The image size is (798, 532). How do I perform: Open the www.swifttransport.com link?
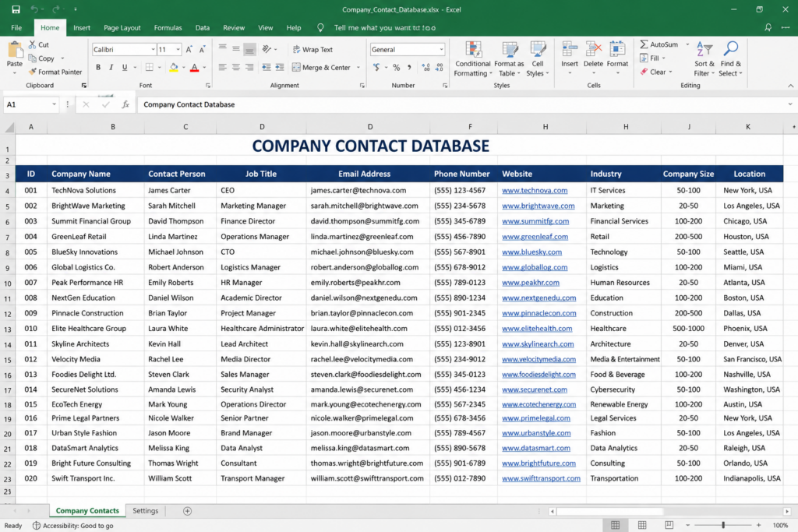point(541,478)
